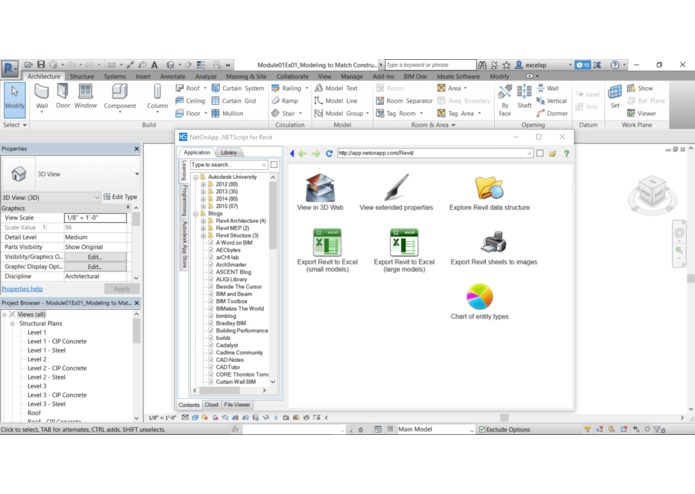The width and height of the screenshot is (695, 494).
Task: Click Edit for Graphic Display Options
Action: coord(95,267)
